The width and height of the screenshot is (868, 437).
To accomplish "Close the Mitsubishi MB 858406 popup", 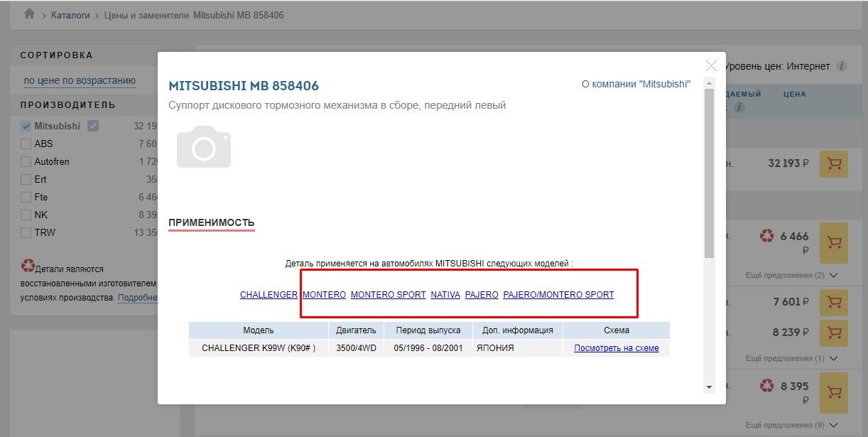I will point(711,65).
